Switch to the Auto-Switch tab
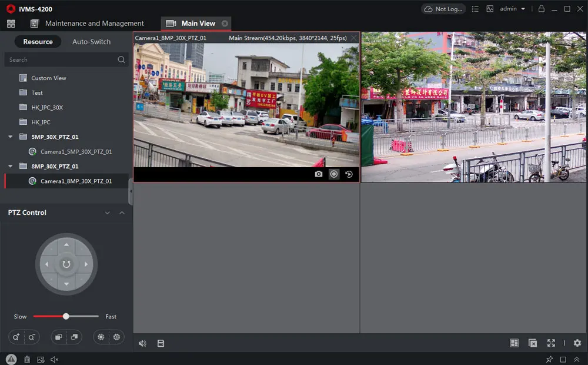The image size is (588, 365). click(x=91, y=42)
